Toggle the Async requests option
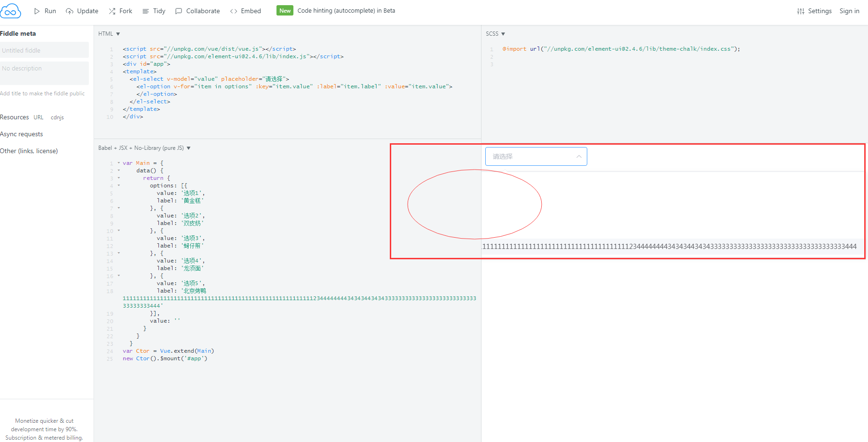The image size is (868, 442). pyautogui.click(x=22, y=134)
